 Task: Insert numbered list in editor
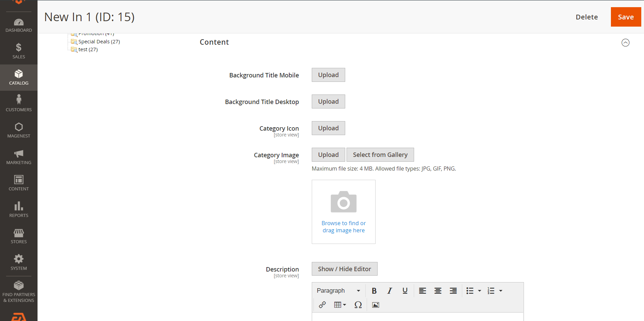[491, 291]
